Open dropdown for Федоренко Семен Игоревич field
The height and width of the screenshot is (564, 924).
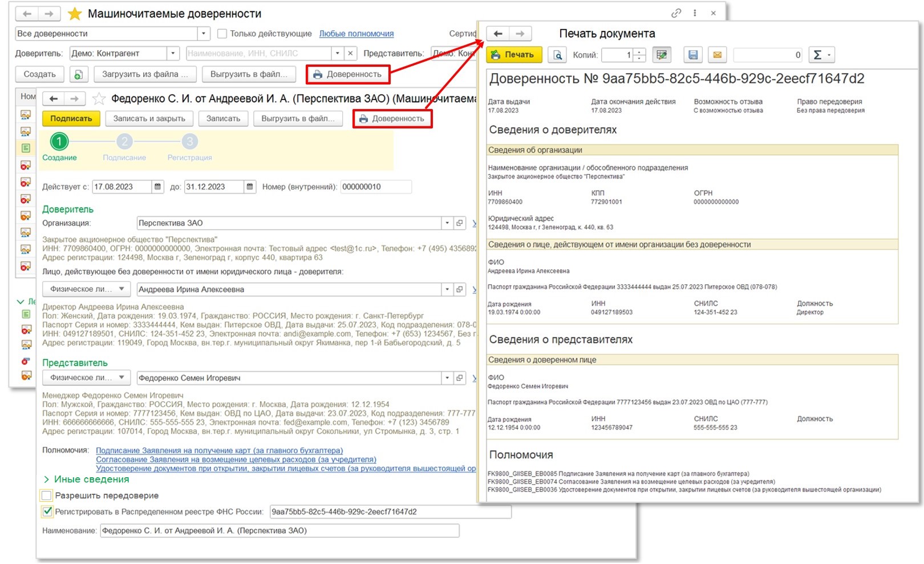[x=447, y=378]
